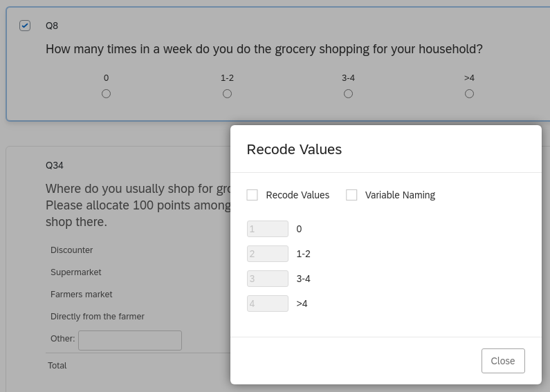Tick the Variable Naming checkbox
550x392 pixels.
pos(352,195)
